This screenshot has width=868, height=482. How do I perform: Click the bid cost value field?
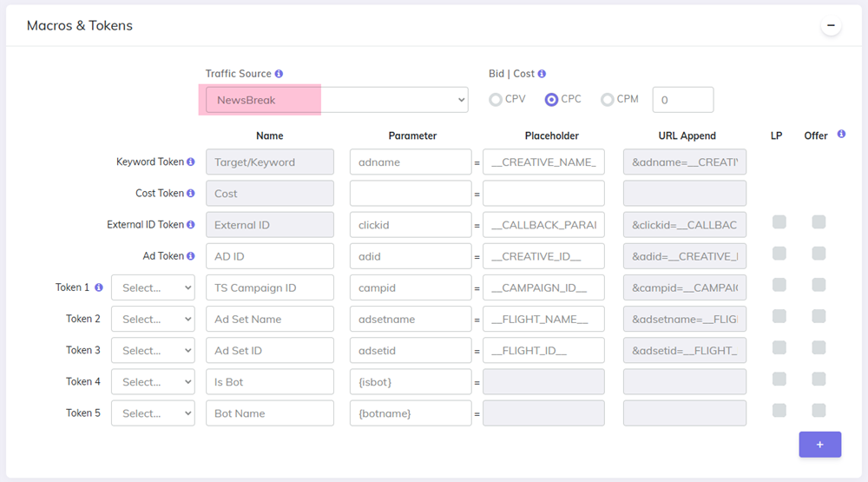[682, 100]
